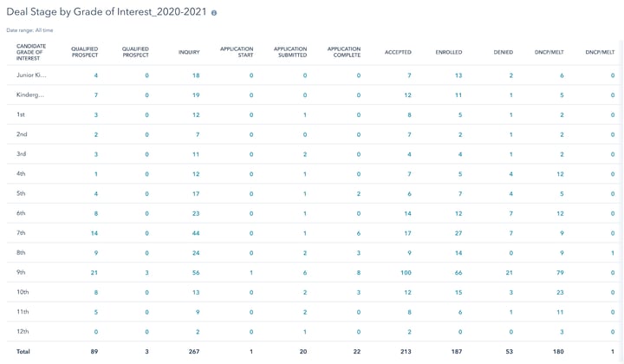624x364 pixels.
Task: Select the '3rd' grade row label
Action: click(x=21, y=154)
